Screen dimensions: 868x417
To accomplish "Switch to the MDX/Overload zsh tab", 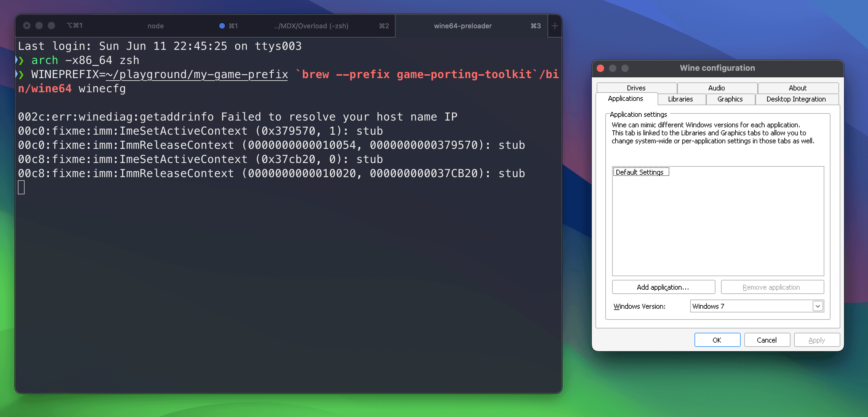I will pyautogui.click(x=311, y=26).
